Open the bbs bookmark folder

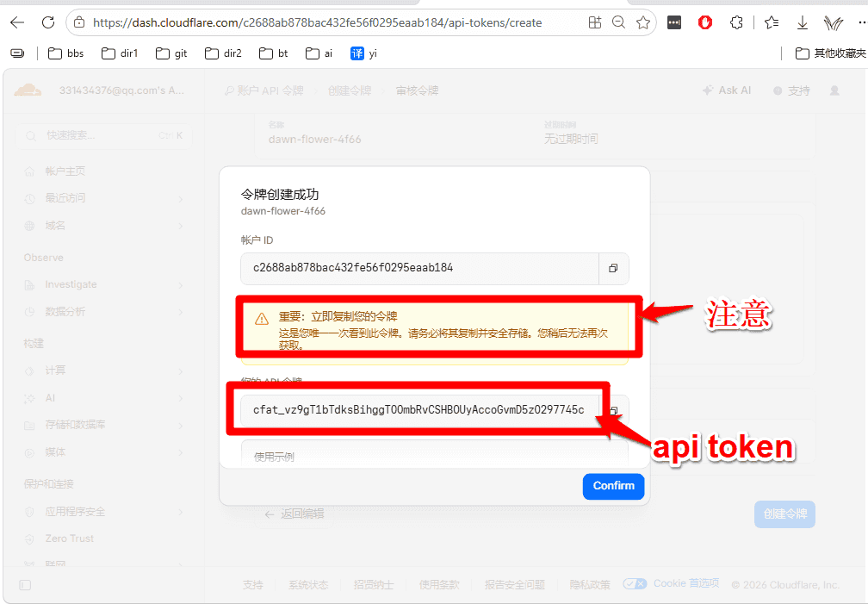click(65, 53)
